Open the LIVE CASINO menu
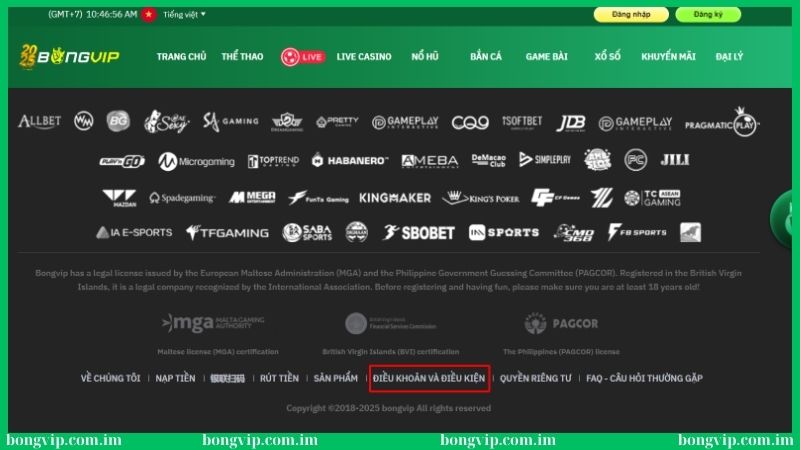Image resolution: width=800 pixels, height=450 pixels. (364, 57)
